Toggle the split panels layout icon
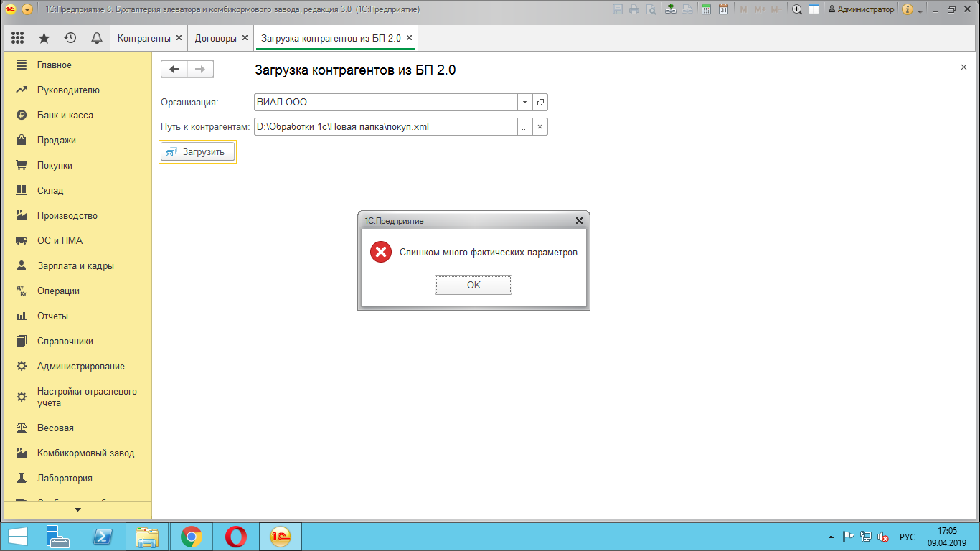This screenshot has height=551, width=980. tap(814, 9)
